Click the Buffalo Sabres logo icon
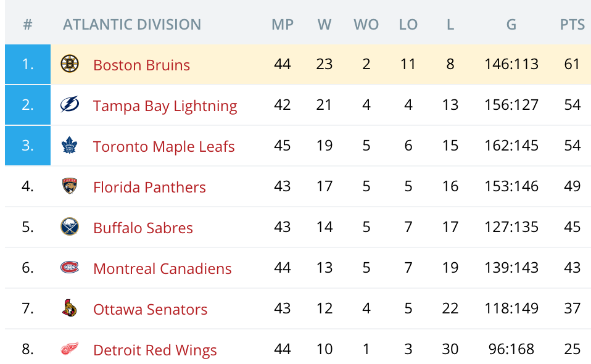591x364 pixels. (x=70, y=227)
